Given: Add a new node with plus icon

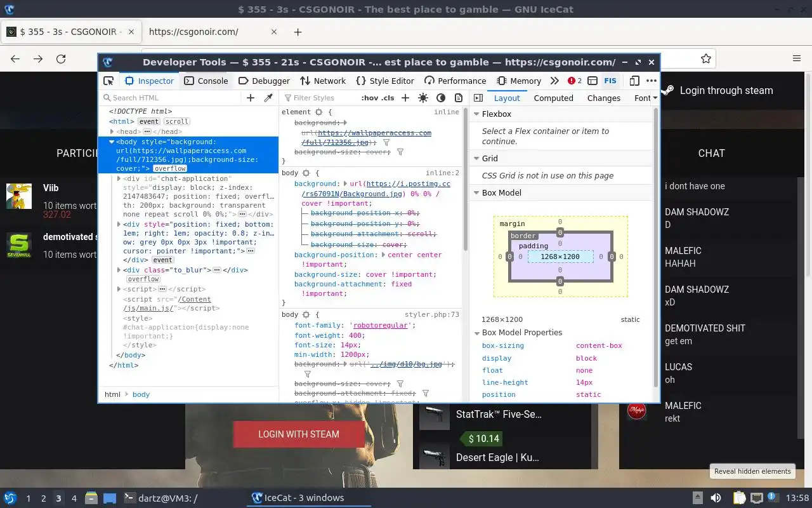Looking at the screenshot, I should click(251, 98).
